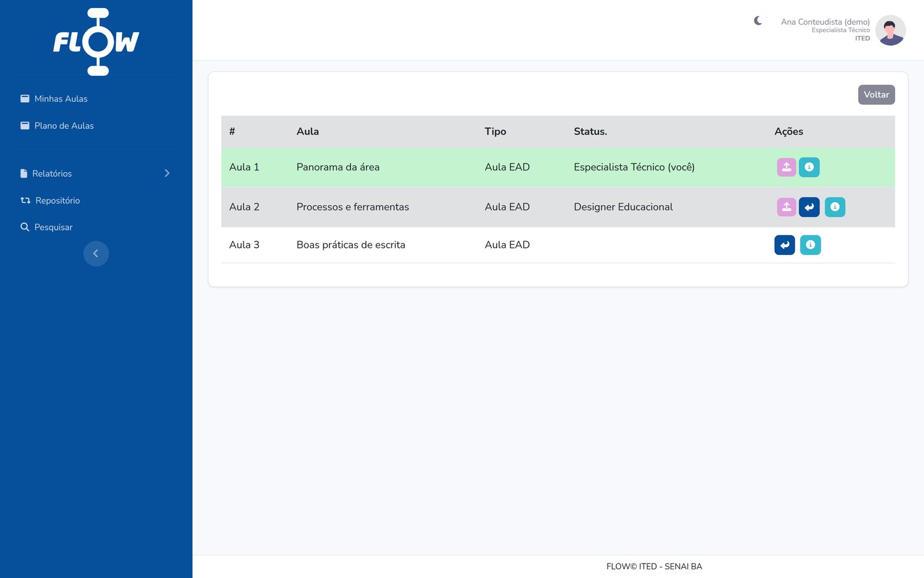This screenshot has height=578, width=924.
Task: Collapse the sidebar with the round arrow button
Action: (x=96, y=254)
